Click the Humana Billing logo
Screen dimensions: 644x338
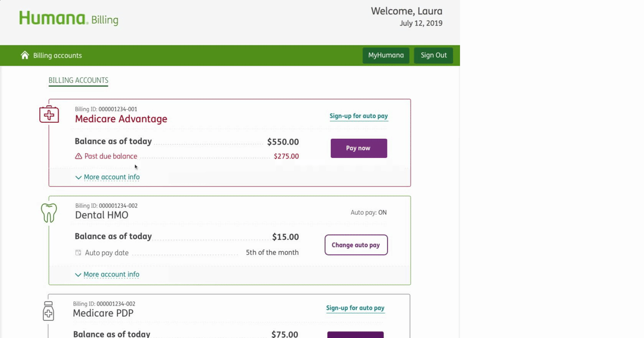click(x=69, y=18)
